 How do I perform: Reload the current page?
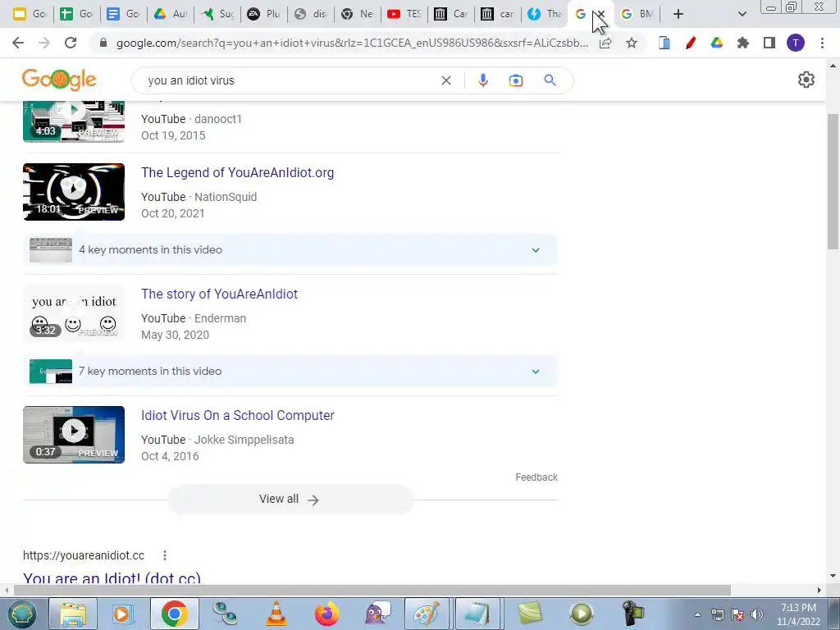point(71,43)
